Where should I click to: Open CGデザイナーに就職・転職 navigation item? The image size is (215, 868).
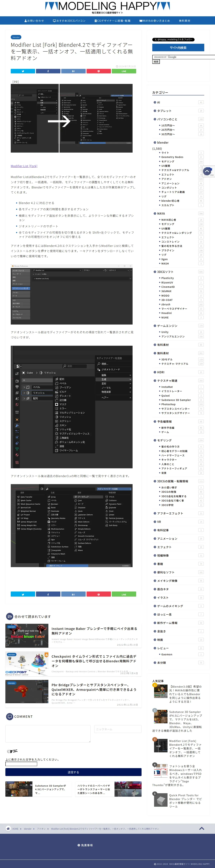(112, 21)
